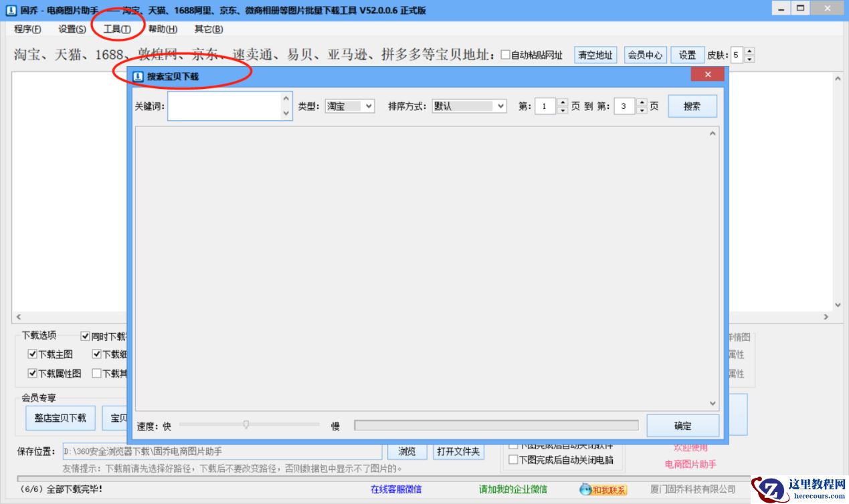The image size is (849, 504).
Task: Click the 整店宝贝下载 button
Action: tap(60, 418)
